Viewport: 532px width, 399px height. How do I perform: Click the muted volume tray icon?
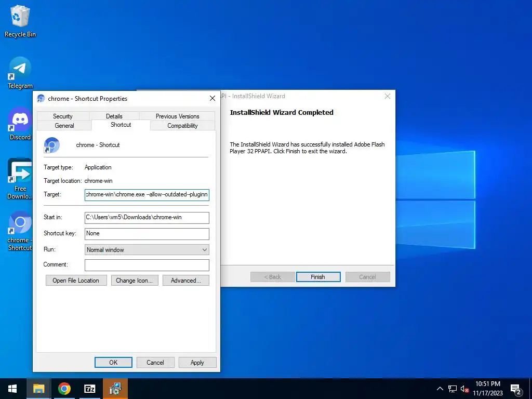coord(465,389)
